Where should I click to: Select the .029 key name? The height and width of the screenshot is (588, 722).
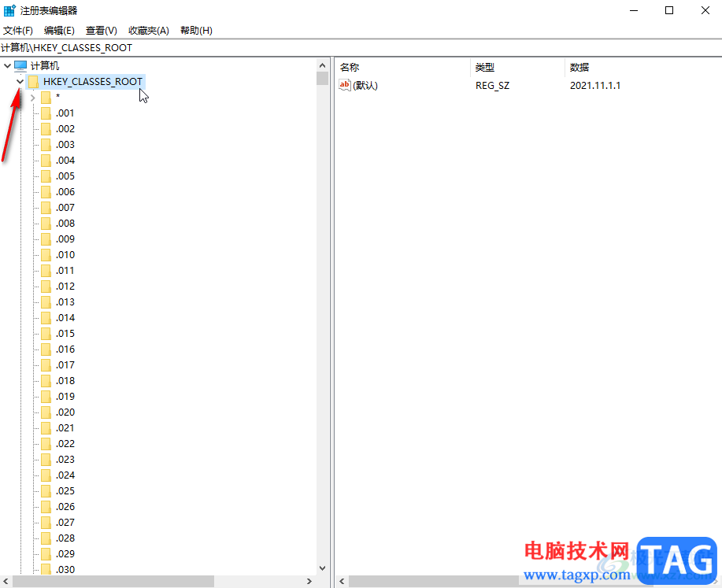[x=65, y=553]
